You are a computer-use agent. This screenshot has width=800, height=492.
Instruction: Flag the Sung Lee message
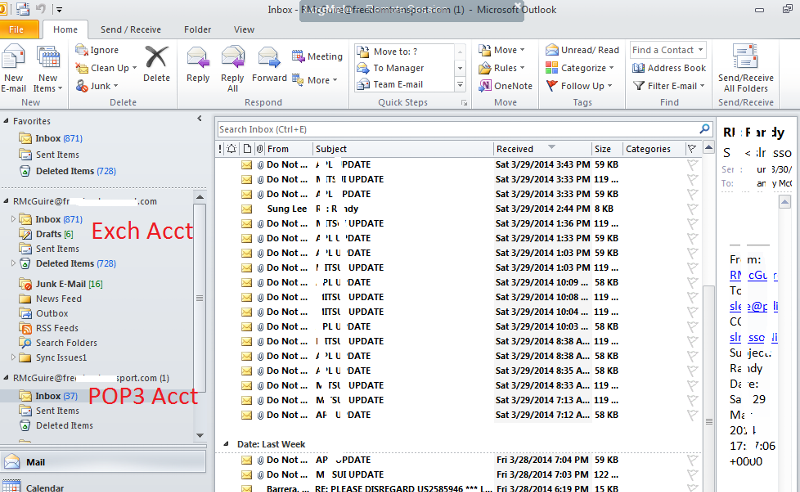coord(692,209)
